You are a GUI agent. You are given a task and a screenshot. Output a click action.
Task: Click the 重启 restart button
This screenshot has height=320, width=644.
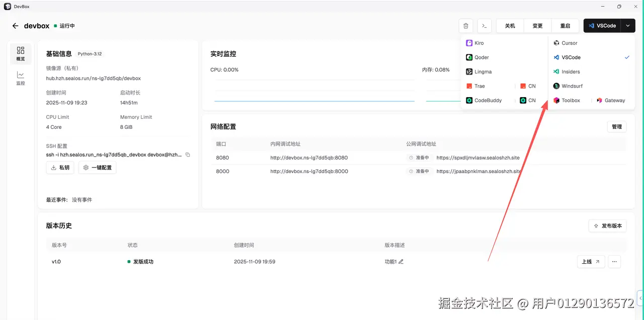[565, 26]
